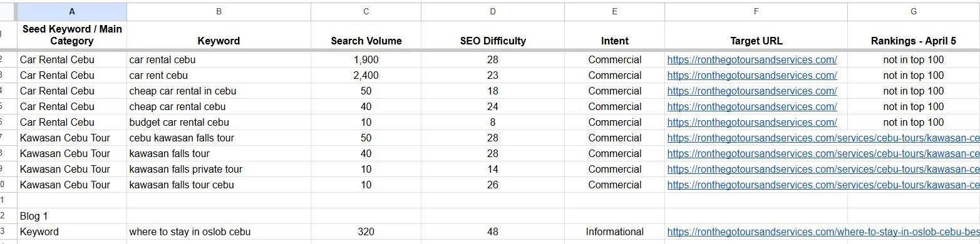Click the 'kawasan falls tour cebu' keyword cell
980x244 pixels.
219,185
